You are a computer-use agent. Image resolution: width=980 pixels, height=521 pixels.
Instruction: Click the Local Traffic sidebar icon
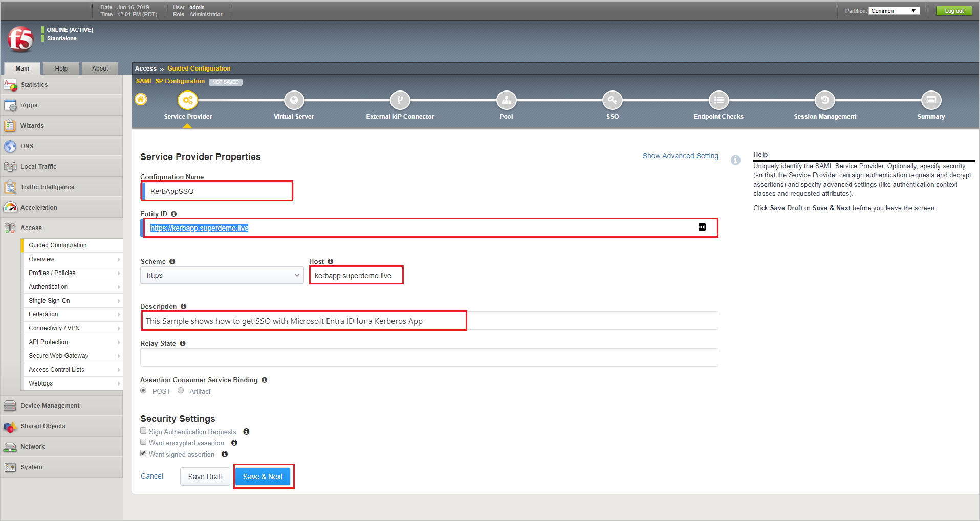click(10, 167)
